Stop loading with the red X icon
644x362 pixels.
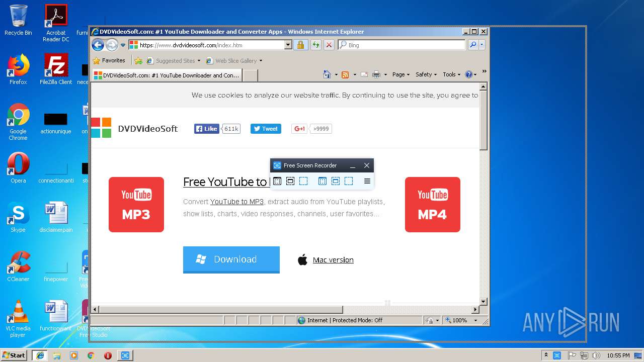tap(329, 45)
